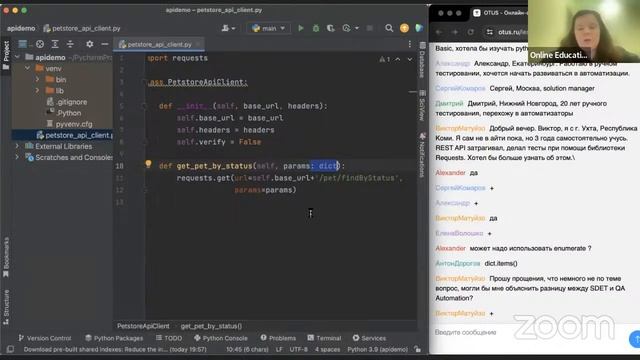This screenshot has width=640, height=360.
Task: Collapse the venv folder
Action: [27, 68]
